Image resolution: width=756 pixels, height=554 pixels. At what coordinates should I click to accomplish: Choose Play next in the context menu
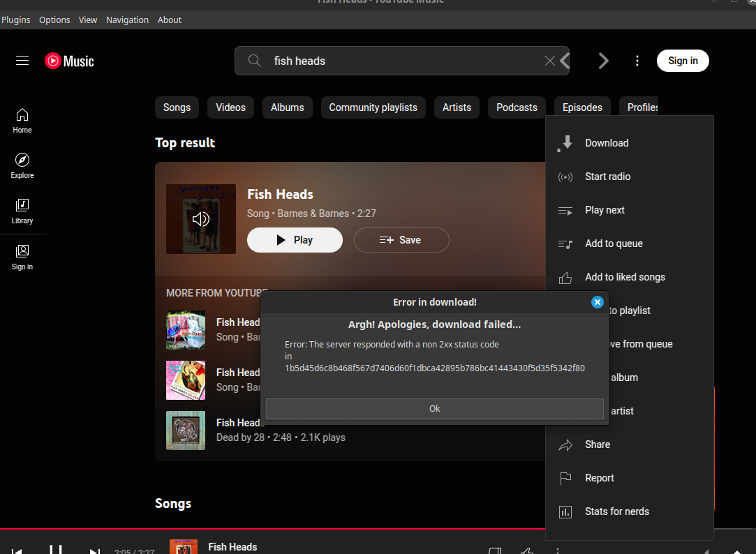[x=630, y=210]
